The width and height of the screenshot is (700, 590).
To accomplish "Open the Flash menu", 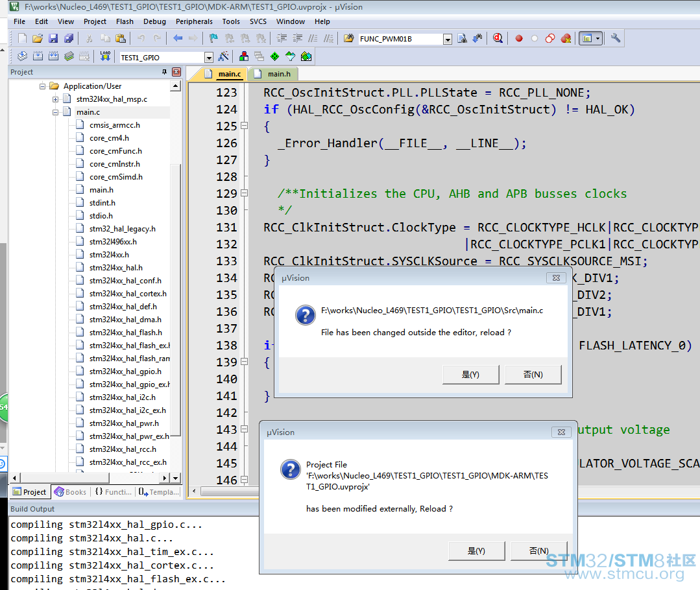I will click(125, 21).
